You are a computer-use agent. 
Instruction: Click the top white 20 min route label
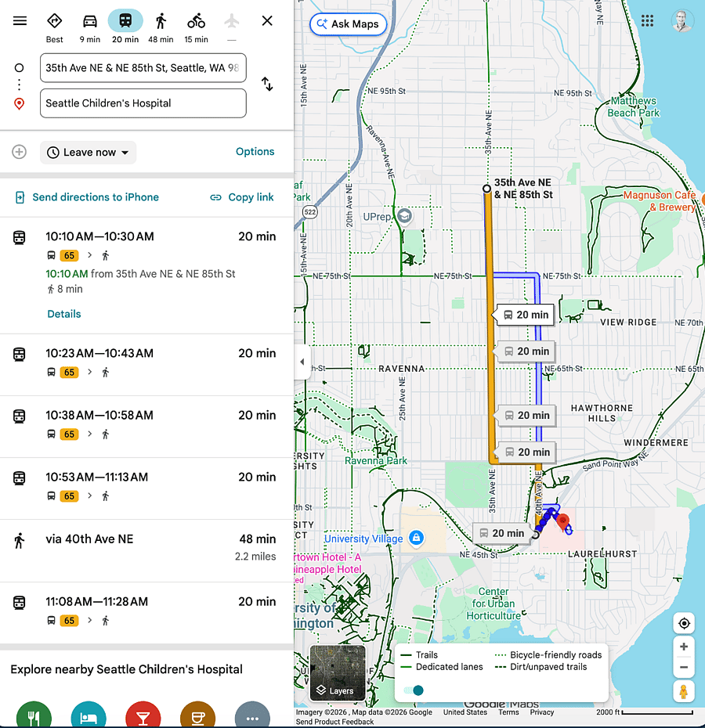524,315
